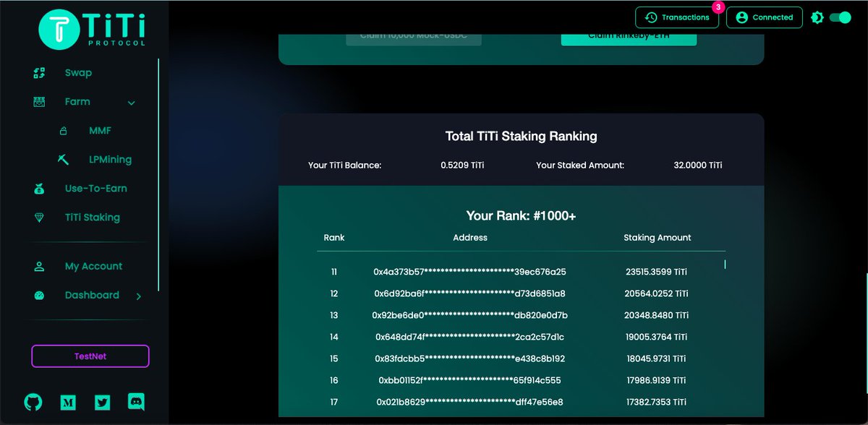Click the TestNet button

(90, 356)
